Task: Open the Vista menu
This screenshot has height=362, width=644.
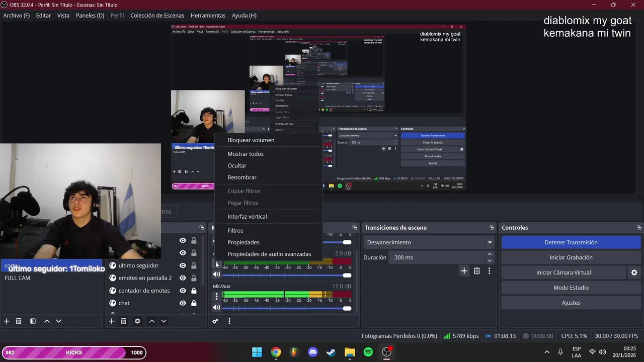Action: (x=63, y=16)
